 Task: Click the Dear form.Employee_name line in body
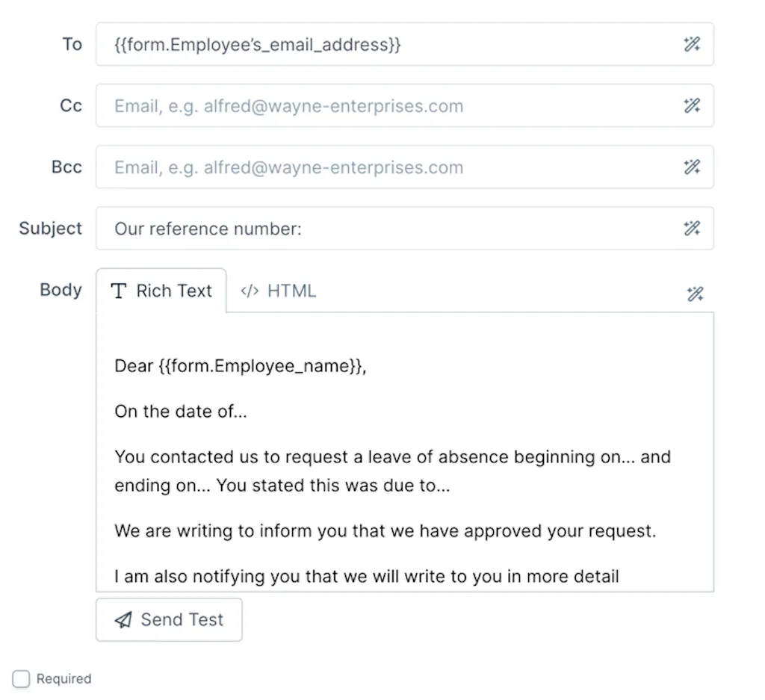coord(240,366)
